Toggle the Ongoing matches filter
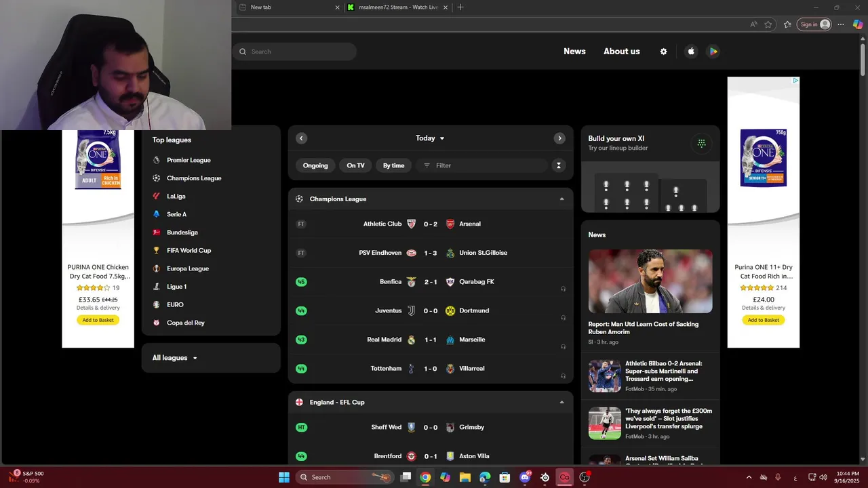The image size is (868, 488). coord(315,165)
